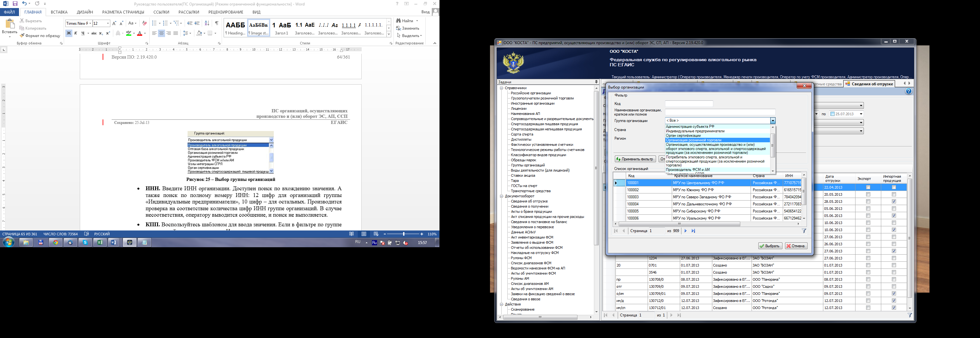Open the Windows Start menu

click(x=8, y=242)
